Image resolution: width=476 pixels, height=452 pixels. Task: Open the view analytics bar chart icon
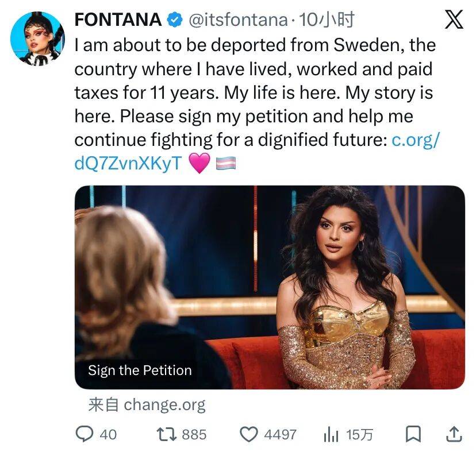pos(331,435)
